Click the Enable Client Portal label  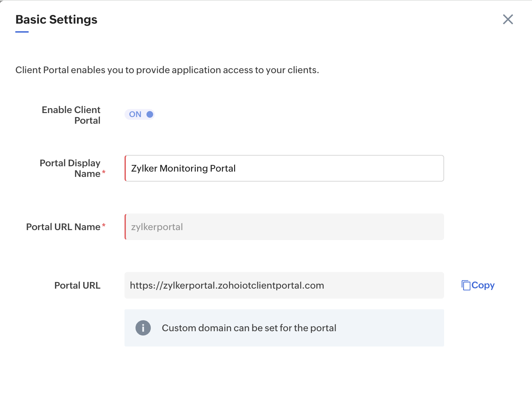tap(71, 115)
